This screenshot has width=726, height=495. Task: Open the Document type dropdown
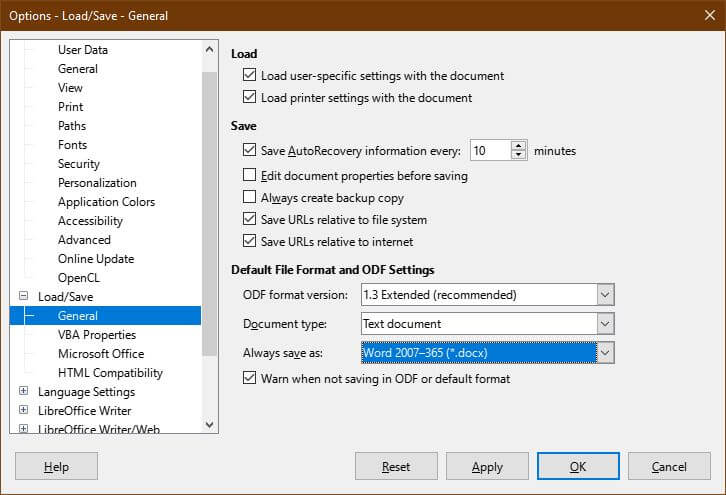[x=604, y=324]
